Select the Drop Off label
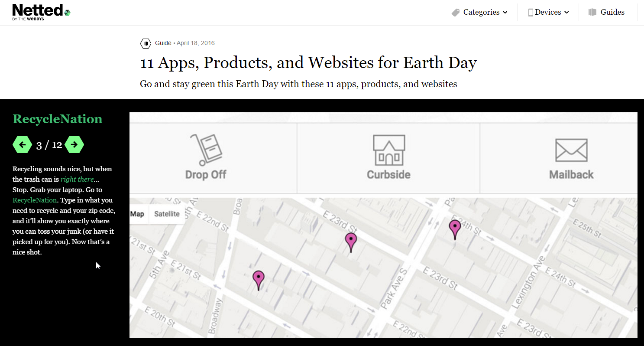The width and height of the screenshot is (644, 346). [x=206, y=175]
